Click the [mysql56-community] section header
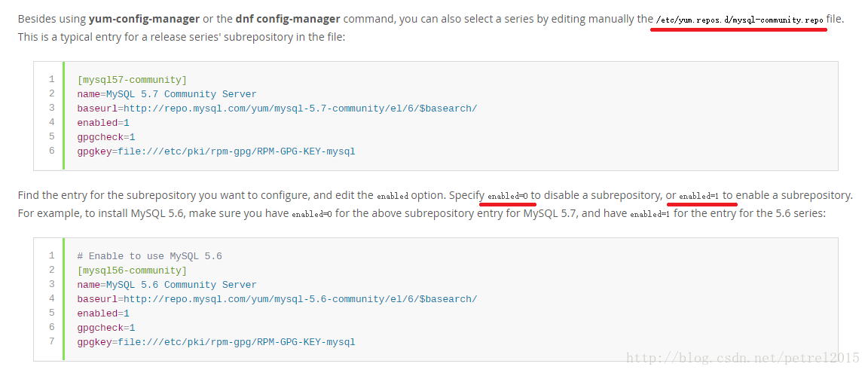 133,271
